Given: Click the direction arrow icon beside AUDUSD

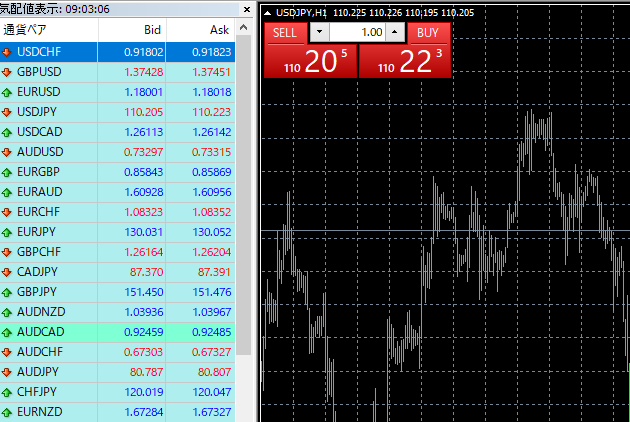Looking at the screenshot, I should 8,152.
